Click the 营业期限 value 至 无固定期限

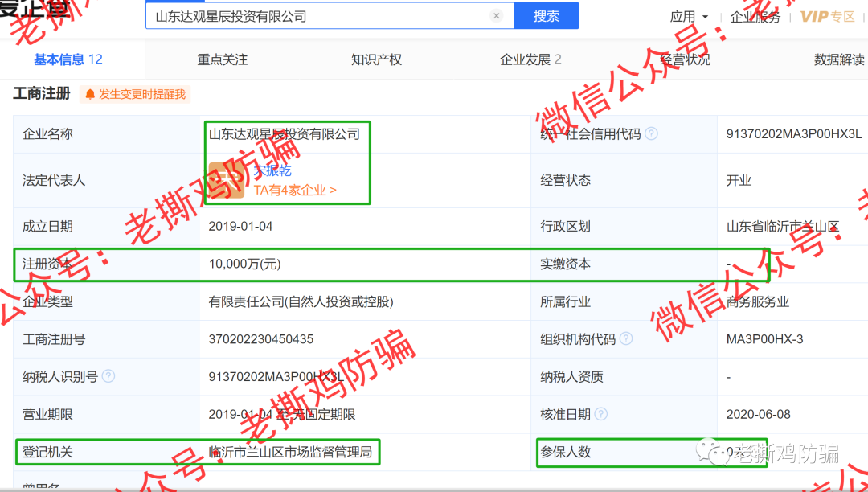tap(282, 415)
